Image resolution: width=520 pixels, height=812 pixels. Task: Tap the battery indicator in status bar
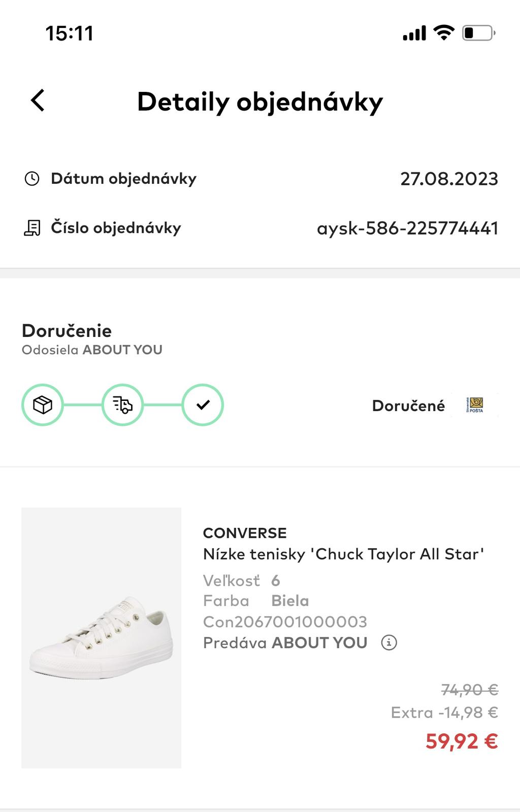coord(478,33)
